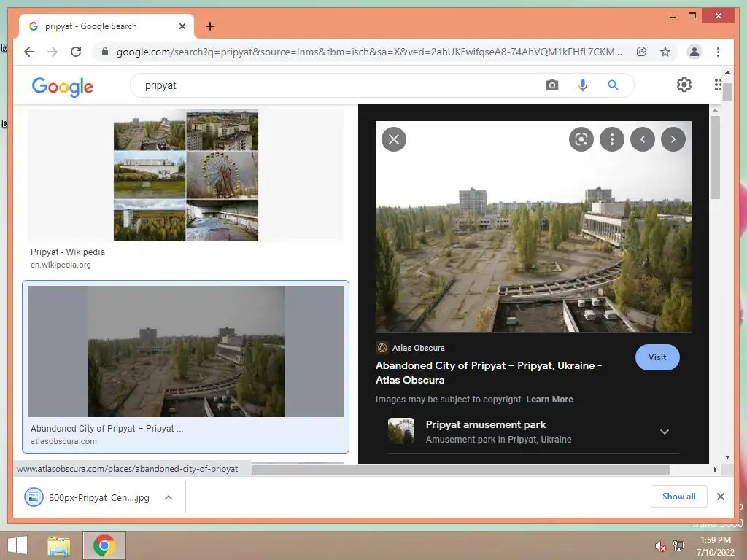Click the Pripyat amusement park thumbnail

401,431
